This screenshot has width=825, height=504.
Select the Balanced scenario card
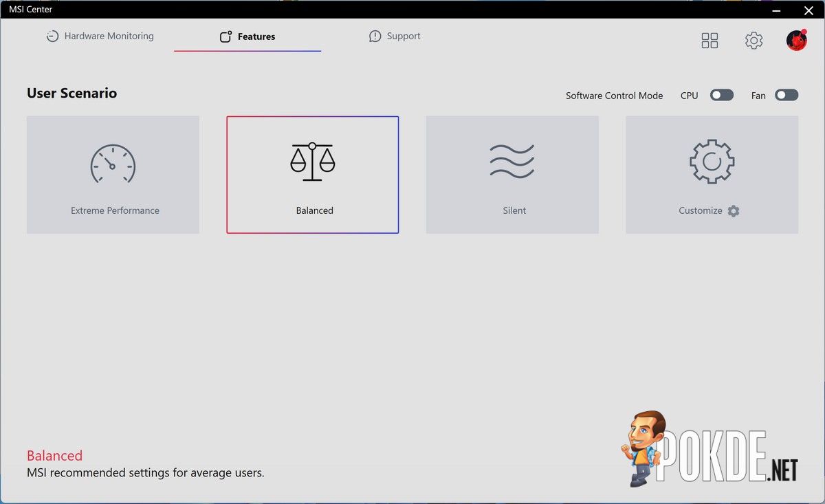point(313,175)
